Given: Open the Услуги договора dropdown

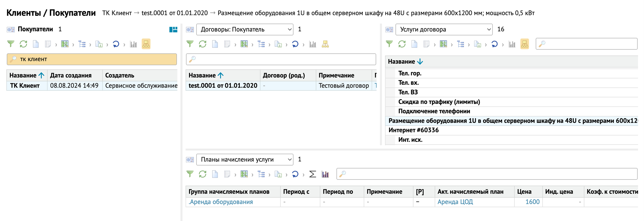Looking at the screenshot, I should point(444,29).
